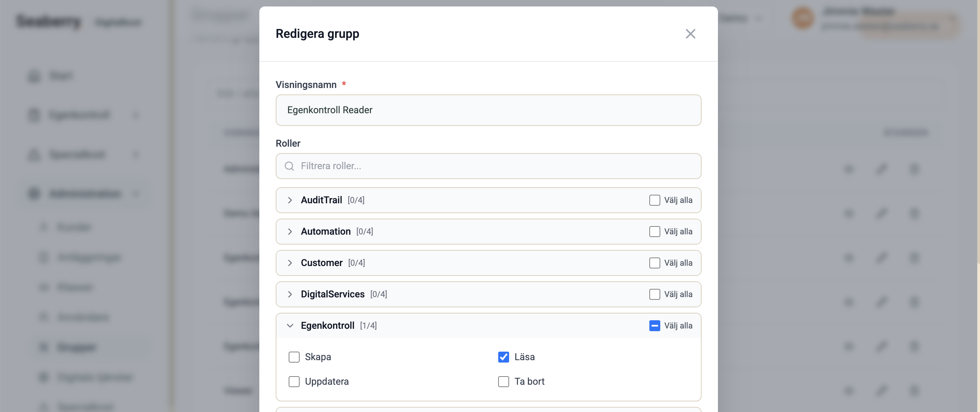The image size is (980, 412).
Task: Check Välj alla for Customer
Action: coord(654,263)
